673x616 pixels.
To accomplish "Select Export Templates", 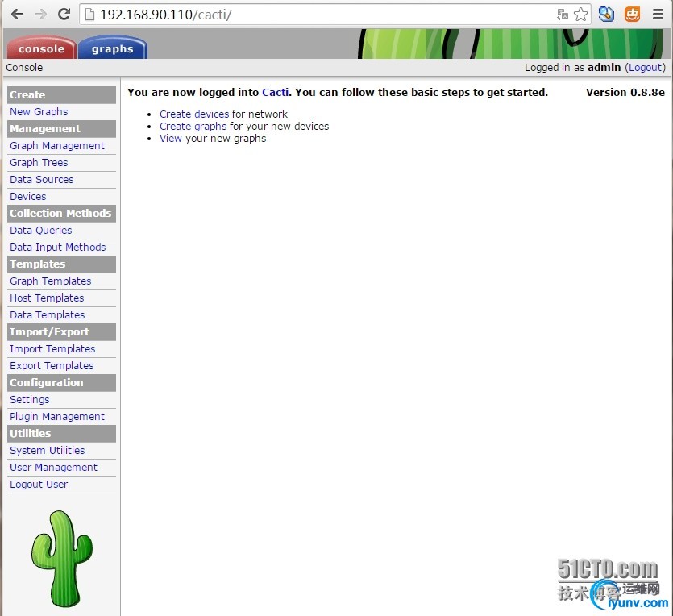I will click(x=52, y=365).
